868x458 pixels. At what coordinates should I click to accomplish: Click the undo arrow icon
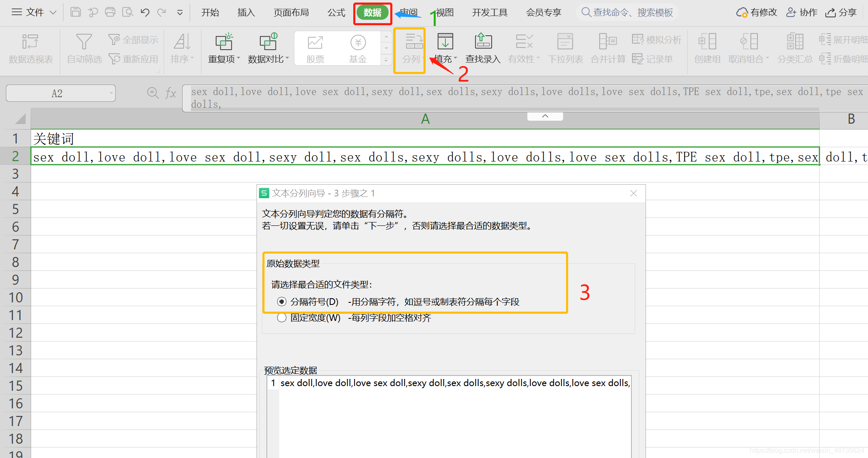[145, 12]
